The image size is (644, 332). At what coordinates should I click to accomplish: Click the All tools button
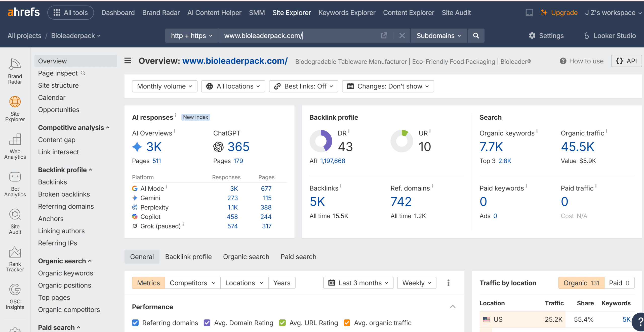click(71, 12)
